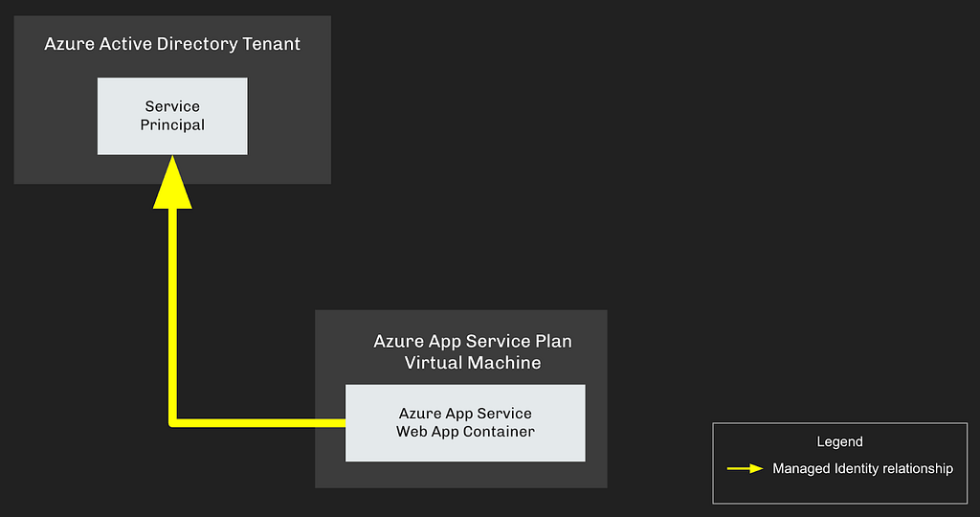Click the 'Azure Active Directory Tenant' title
Viewport: 980px width, 517px height.
click(172, 44)
